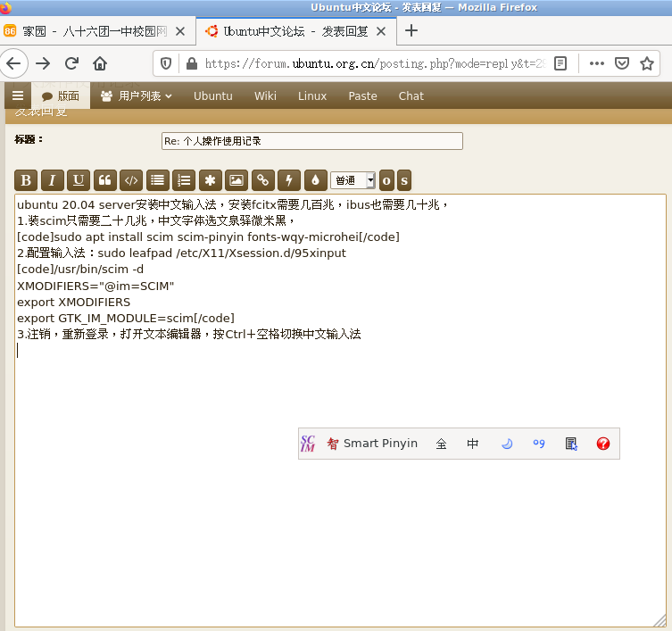Open the Ubuntu navigation link
Screen dimensions: 672x631
[x=213, y=96]
